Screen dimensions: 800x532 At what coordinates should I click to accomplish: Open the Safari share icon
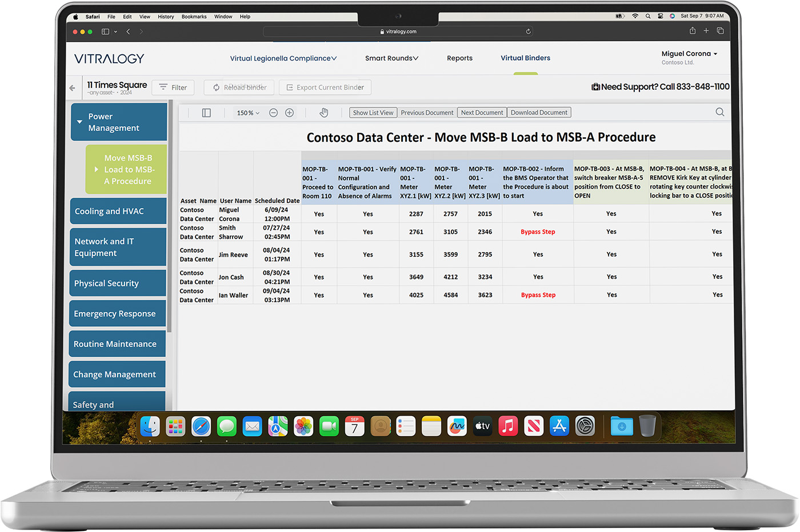click(693, 31)
